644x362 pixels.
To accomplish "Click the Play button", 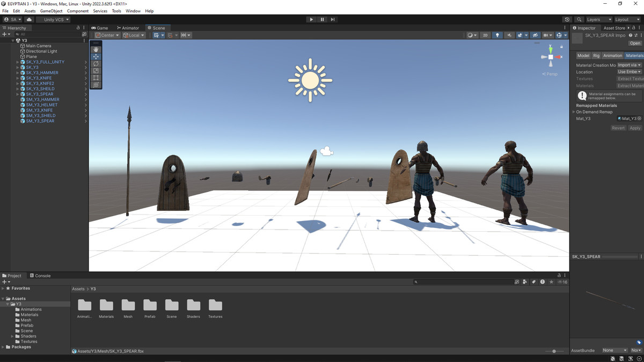I will point(311,19).
